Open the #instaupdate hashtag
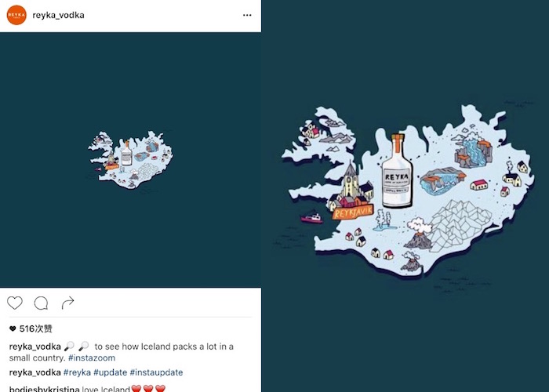Viewport: 549px width, 392px height. pyautogui.click(x=156, y=372)
